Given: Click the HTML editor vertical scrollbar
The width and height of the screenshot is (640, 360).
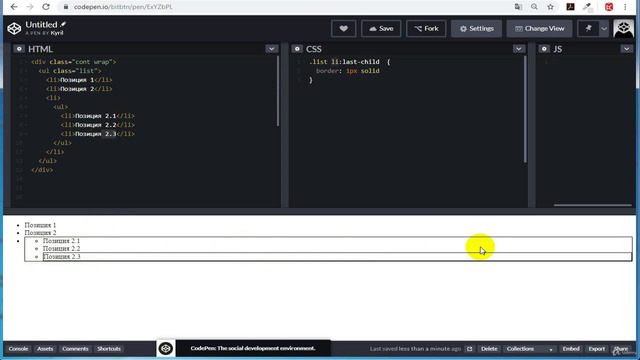Looking at the screenshot, I should 278,91.
